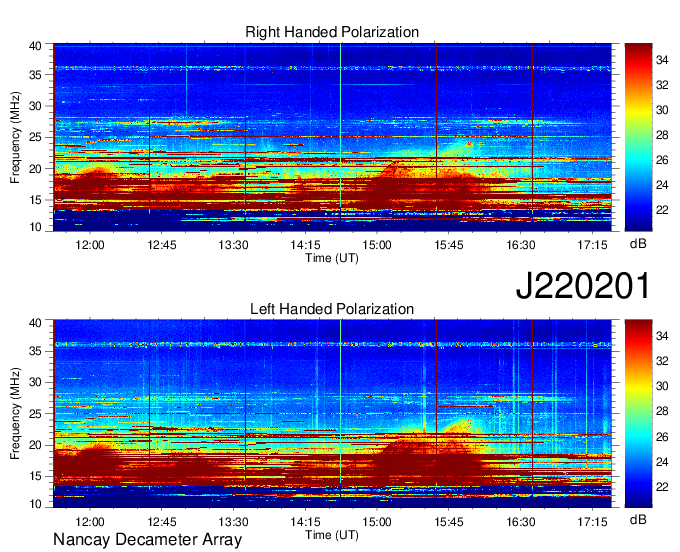Click the 34 dB colorbar tick, Right Handed plot
The image size is (680, 552).
click(662, 60)
